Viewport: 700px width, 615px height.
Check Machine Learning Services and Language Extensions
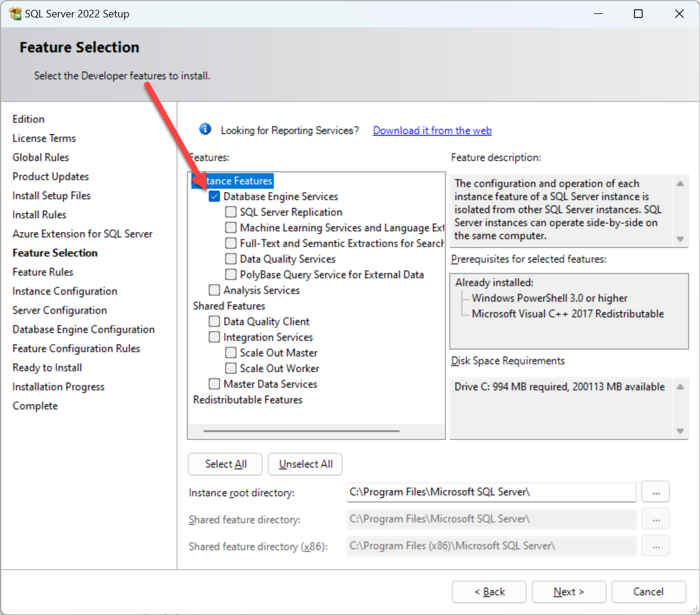[230, 228]
